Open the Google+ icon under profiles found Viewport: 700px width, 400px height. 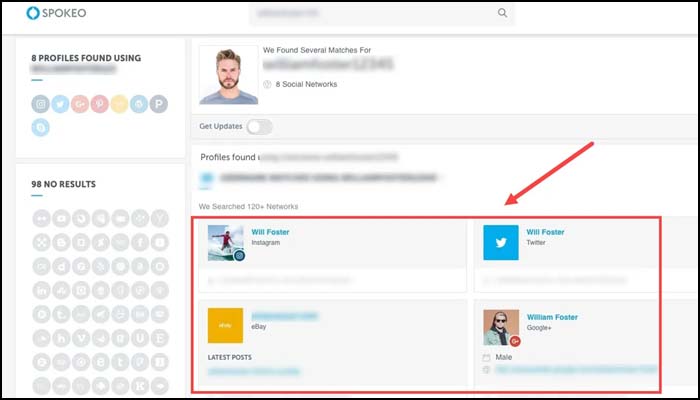(80, 104)
